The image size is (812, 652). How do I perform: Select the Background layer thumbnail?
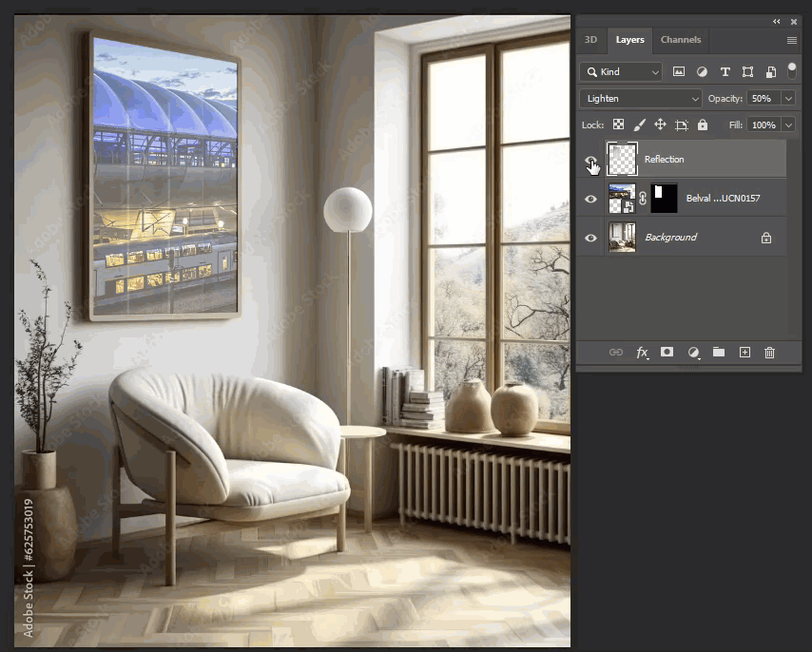[622, 237]
